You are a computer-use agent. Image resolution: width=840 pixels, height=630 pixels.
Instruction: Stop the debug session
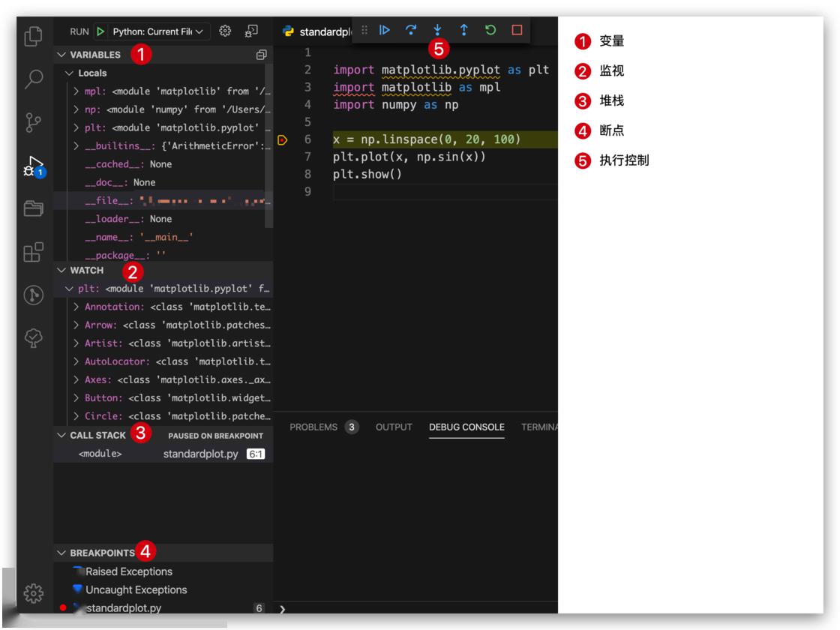(517, 30)
